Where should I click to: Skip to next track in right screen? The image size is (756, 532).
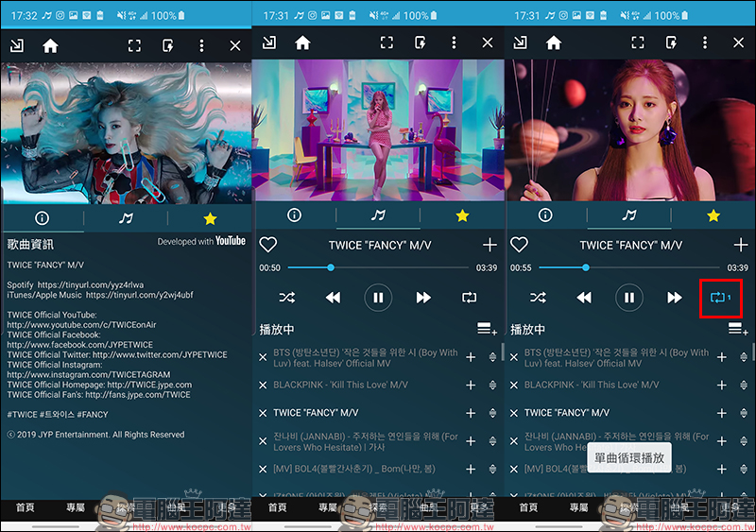coord(675,298)
